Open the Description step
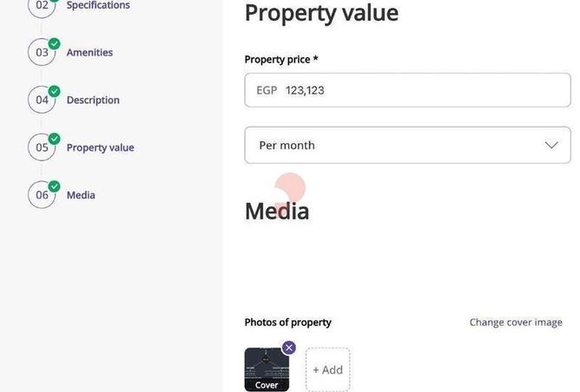Screen dimensions: 580x392 coord(93,100)
